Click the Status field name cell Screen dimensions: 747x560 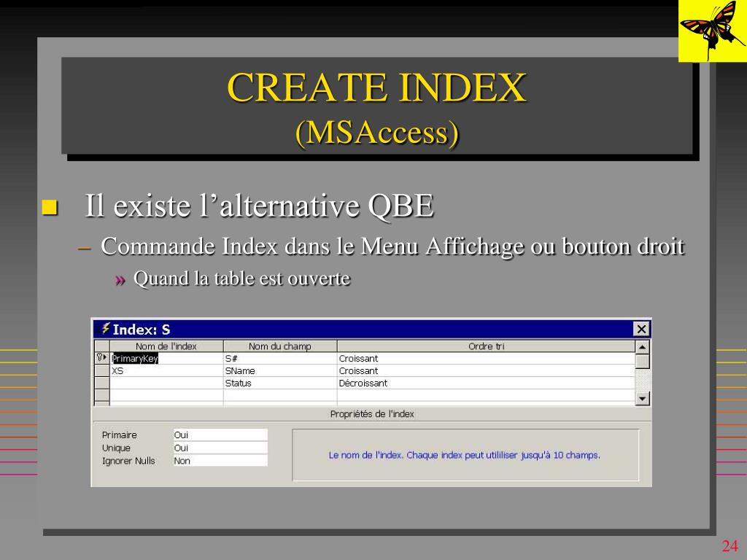(x=280, y=384)
